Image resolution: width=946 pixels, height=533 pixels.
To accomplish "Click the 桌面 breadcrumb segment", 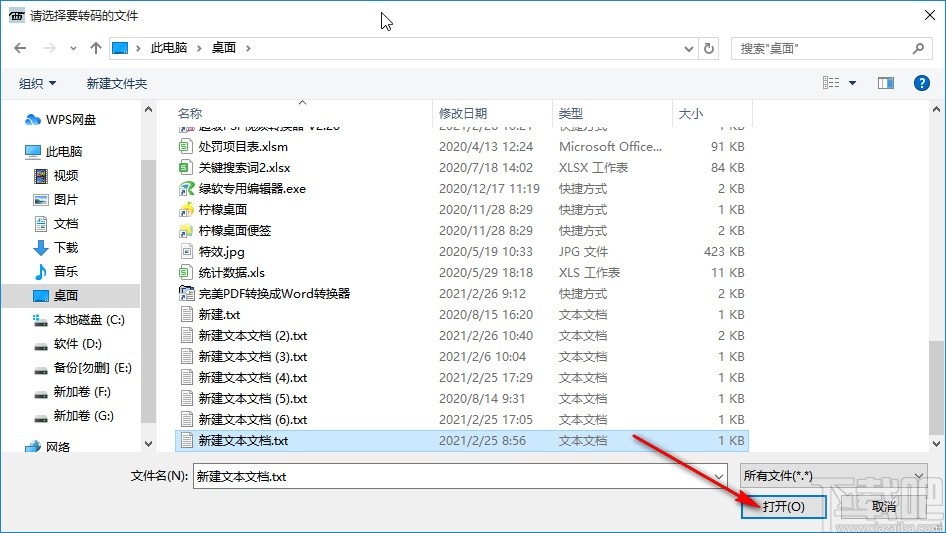I will (224, 48).
